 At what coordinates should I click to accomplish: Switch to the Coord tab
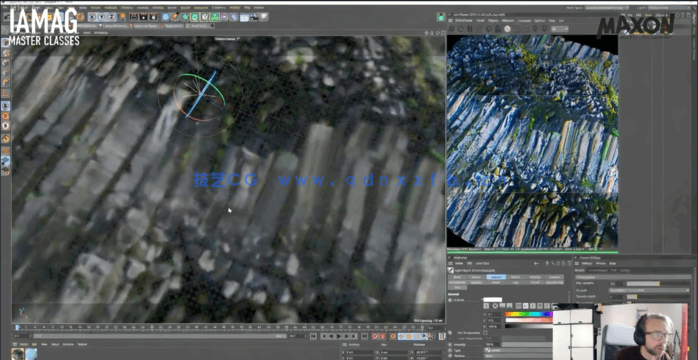[477, 277]
